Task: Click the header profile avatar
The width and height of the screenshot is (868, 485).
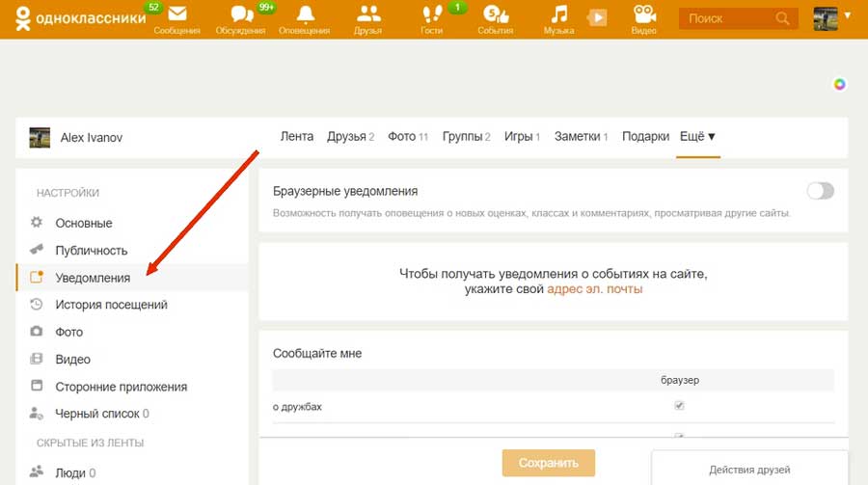Action: point(825,18)
